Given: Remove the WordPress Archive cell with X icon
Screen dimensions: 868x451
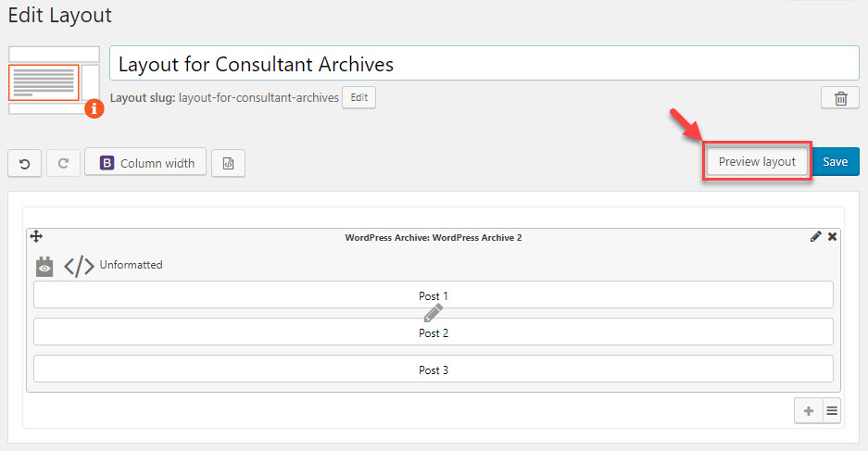Looking at the screenshot, I should (832, 237).
